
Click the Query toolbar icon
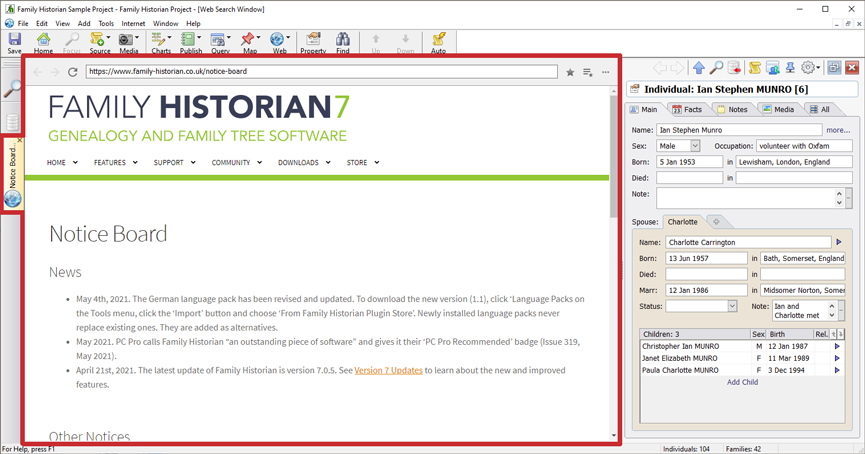[x=218, y=42]
